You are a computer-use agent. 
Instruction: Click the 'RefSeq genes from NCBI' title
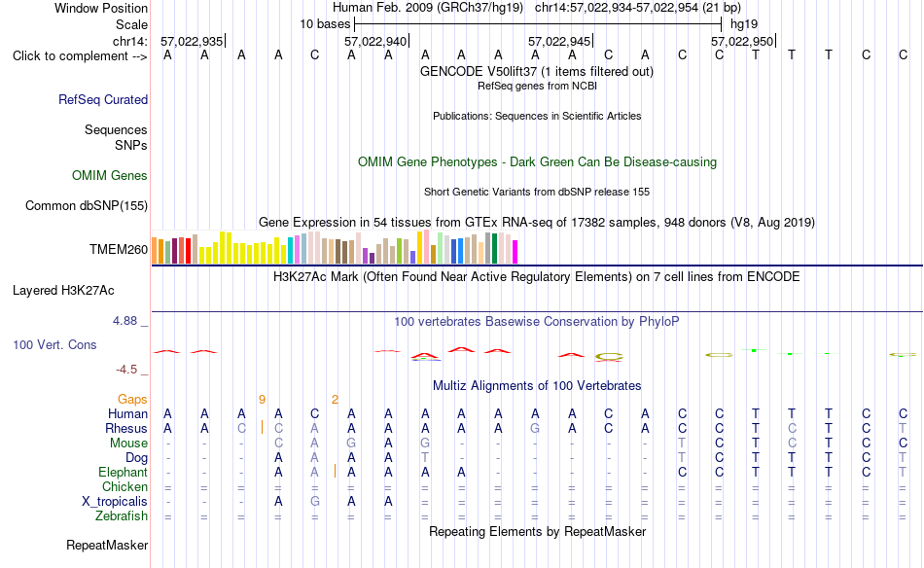point(537,86)
